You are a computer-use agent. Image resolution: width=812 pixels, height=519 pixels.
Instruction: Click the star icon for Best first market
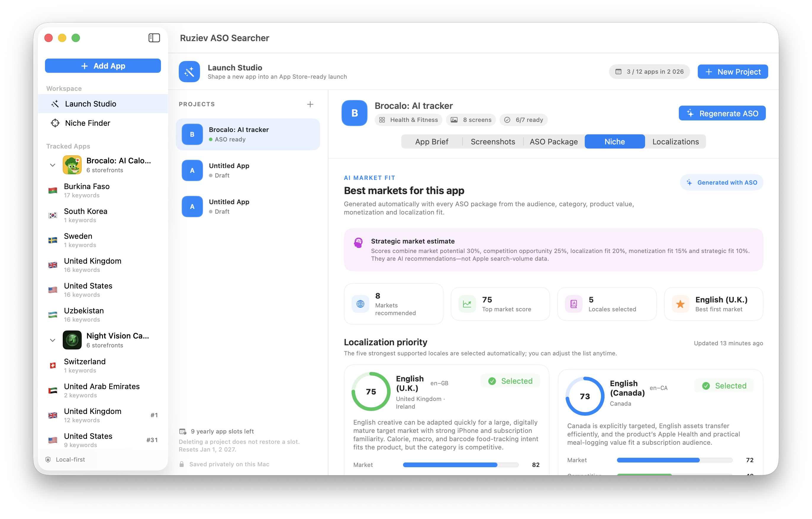click(681, 304)
